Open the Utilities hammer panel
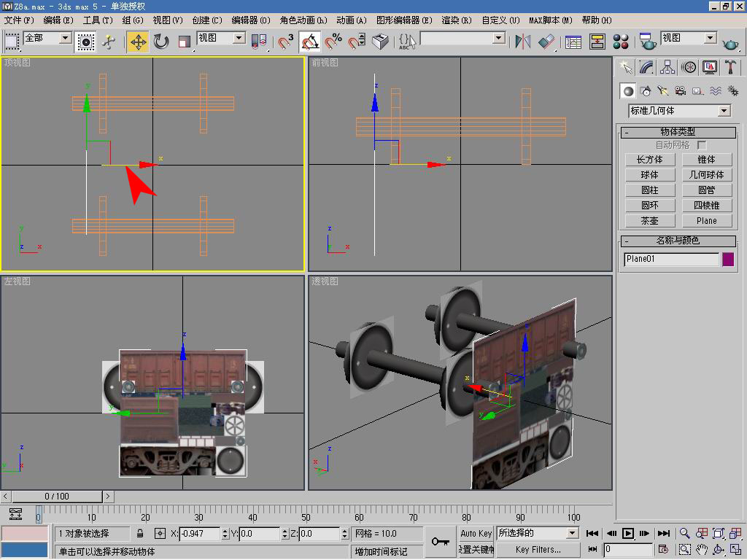The width and height of the screenshot is (747, 560). coord(730,67)
